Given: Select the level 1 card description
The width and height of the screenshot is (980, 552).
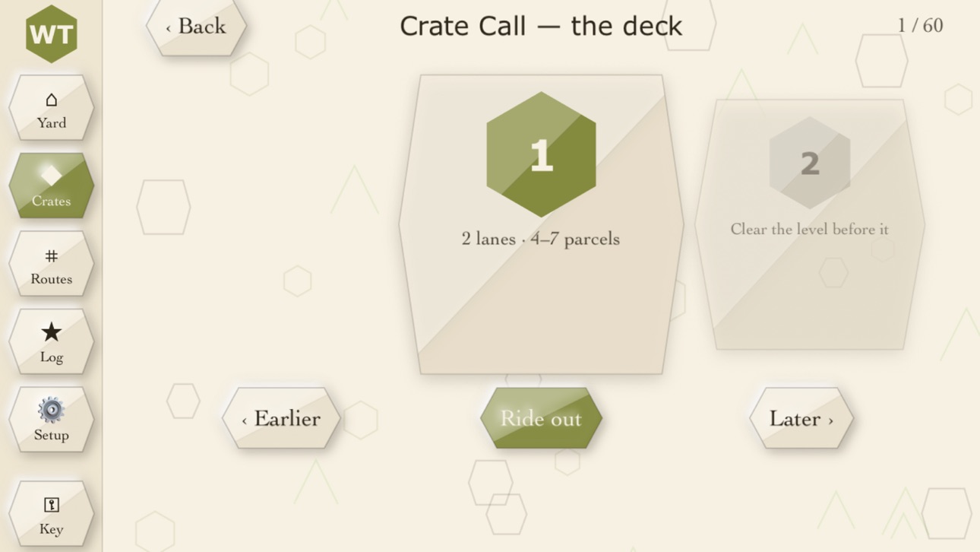Looking at the screenshot, I should 541,239.
